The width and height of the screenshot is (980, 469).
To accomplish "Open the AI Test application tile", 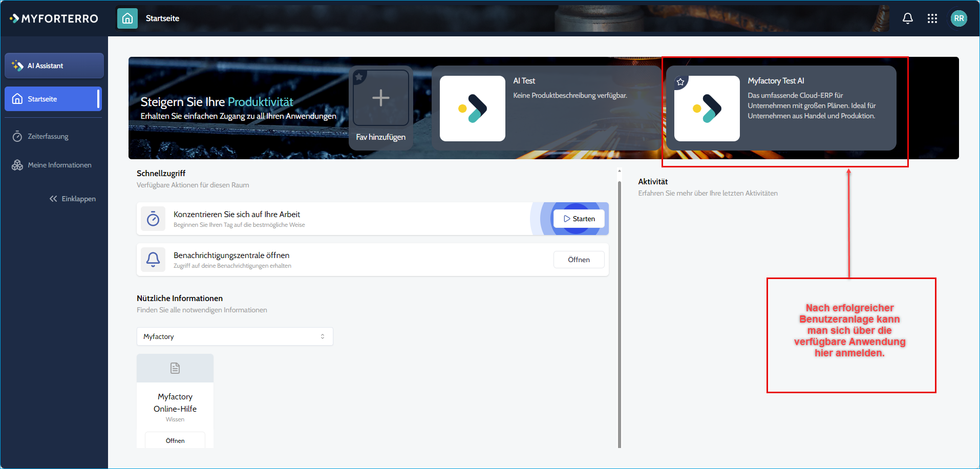I will [x=546, y=108].
